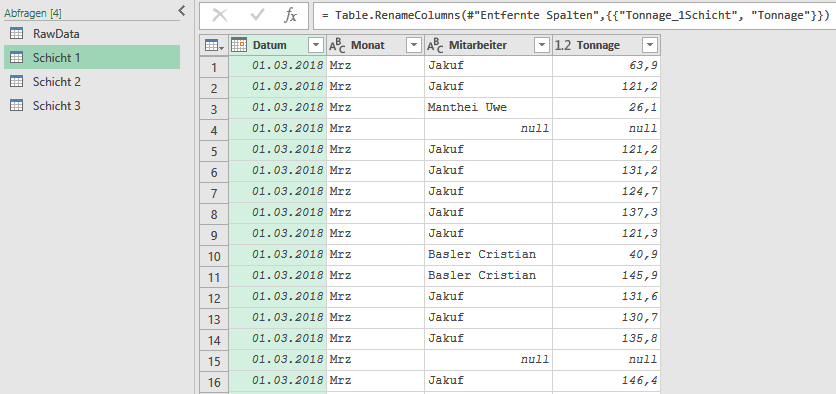The width and height of the screenshot is (836, 394).
Task: Open Monat column filter dropdown
Action: click(414, 46)
